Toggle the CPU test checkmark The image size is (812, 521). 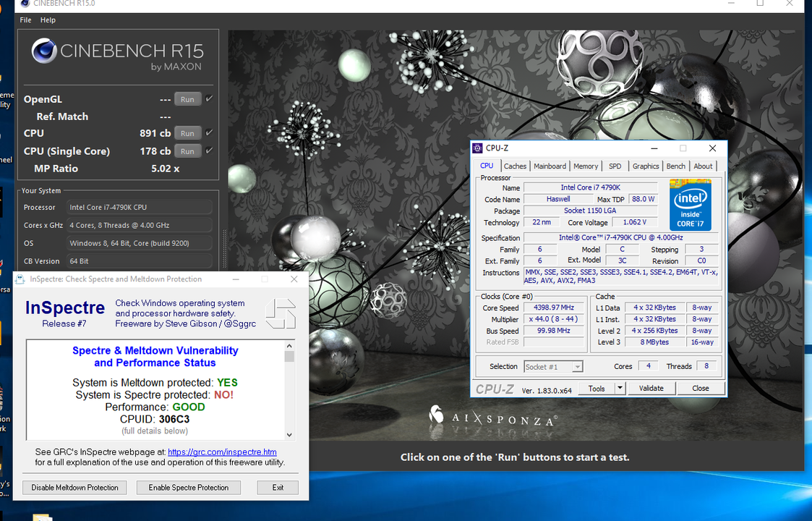coord(209,132)
